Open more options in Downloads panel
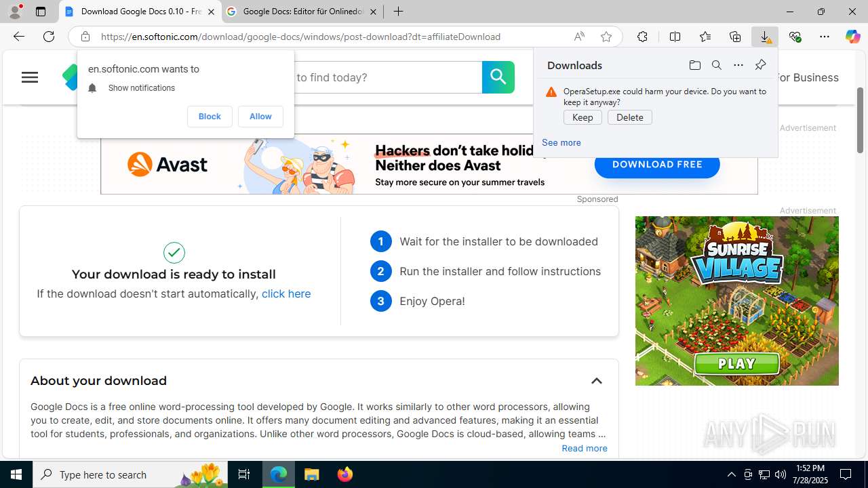 coord(738,65)
